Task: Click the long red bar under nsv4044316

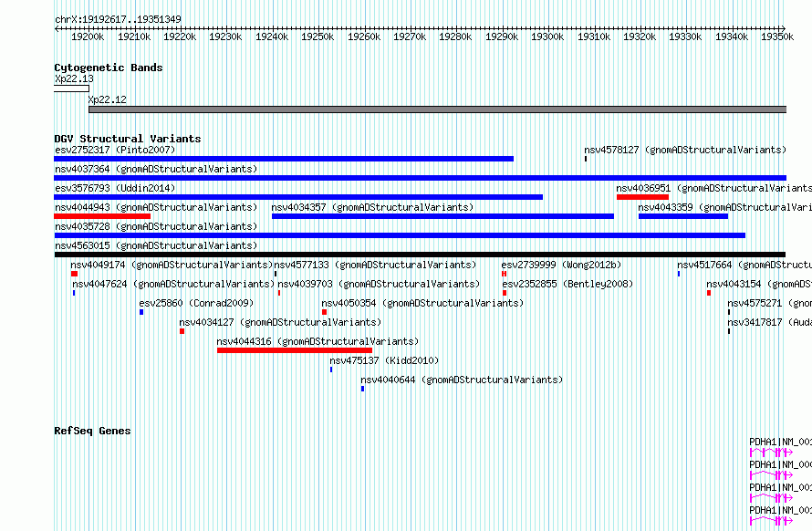Action: [x=295, y=350]
